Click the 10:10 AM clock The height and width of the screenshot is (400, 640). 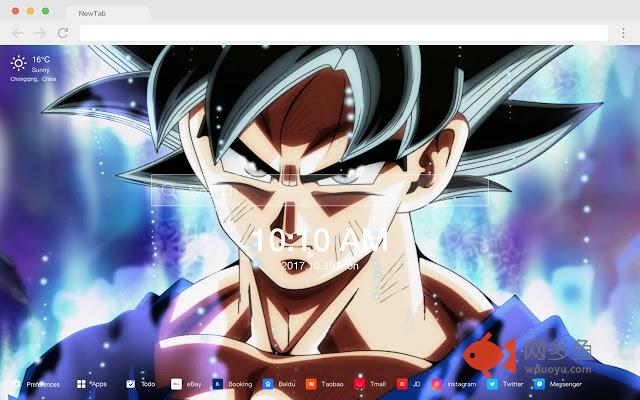[320, 240]
